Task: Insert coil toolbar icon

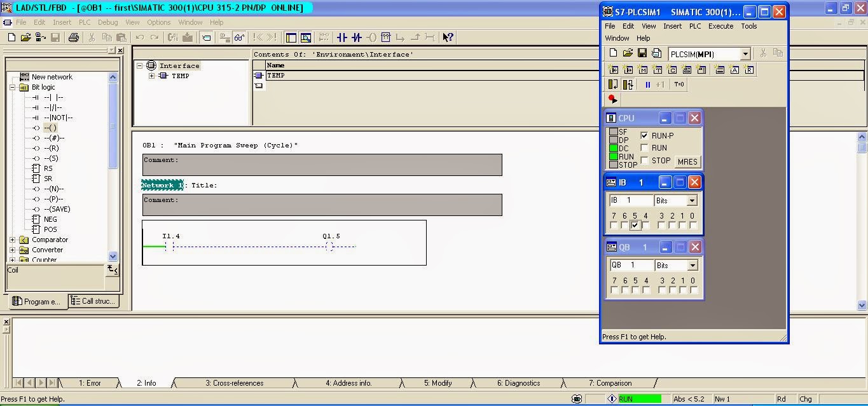Action: point(371,37)
